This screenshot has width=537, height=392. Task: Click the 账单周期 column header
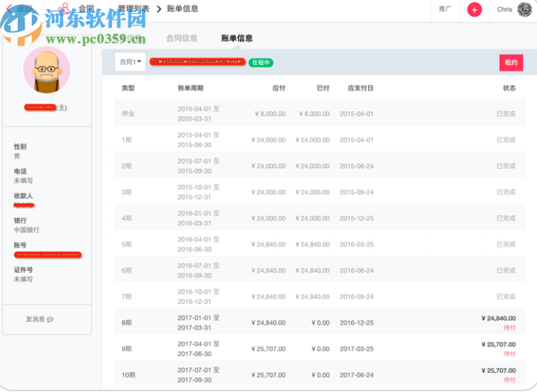click(x=190, y=88)
